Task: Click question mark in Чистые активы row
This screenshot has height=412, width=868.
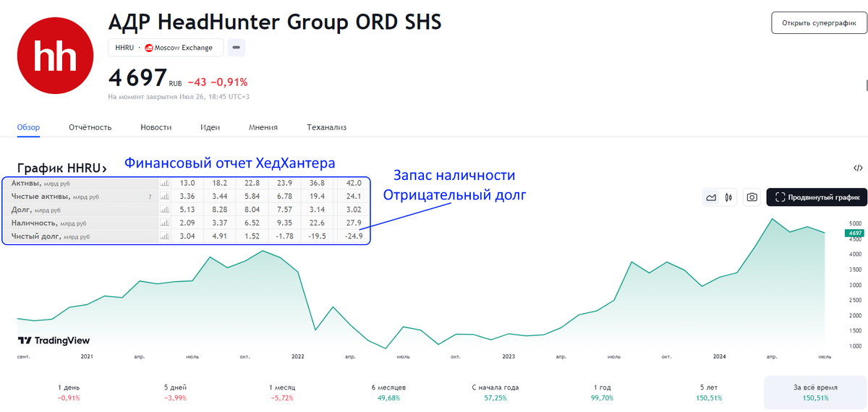Action: click(x=150, y=197)
